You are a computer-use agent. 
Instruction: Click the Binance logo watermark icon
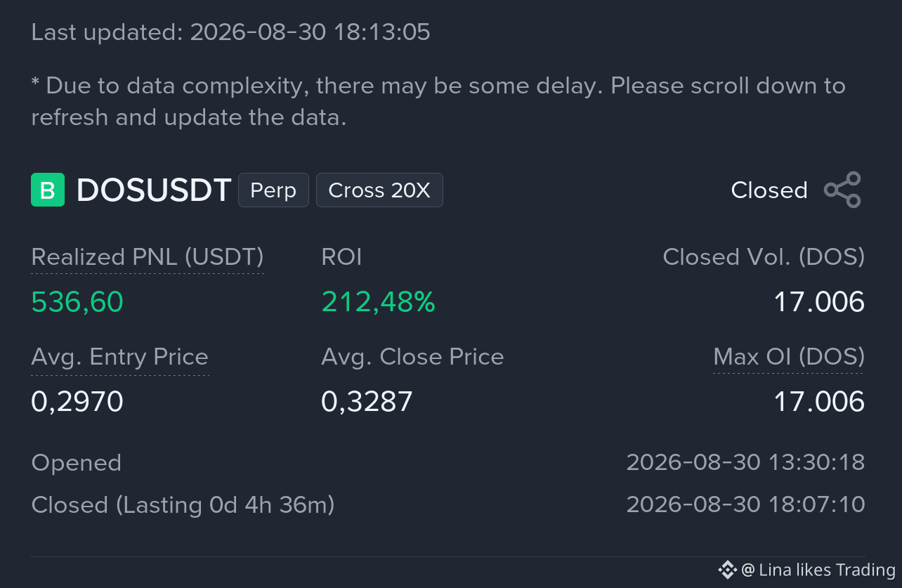pos(727,570)
